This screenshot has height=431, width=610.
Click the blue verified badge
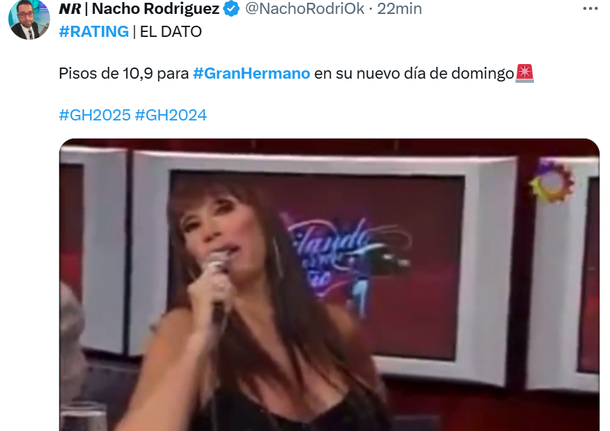232,9
